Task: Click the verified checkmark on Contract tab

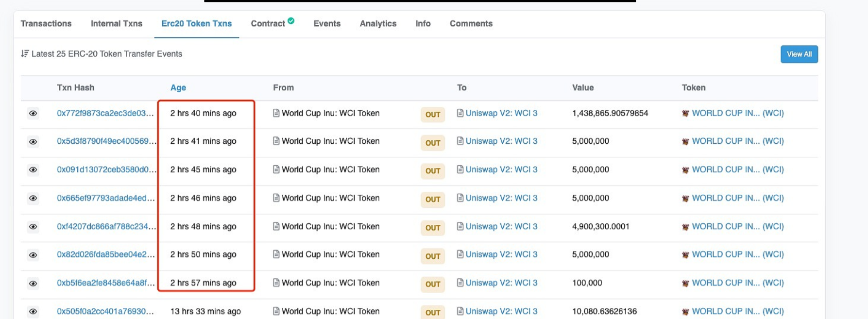Action: pos(291,21)
